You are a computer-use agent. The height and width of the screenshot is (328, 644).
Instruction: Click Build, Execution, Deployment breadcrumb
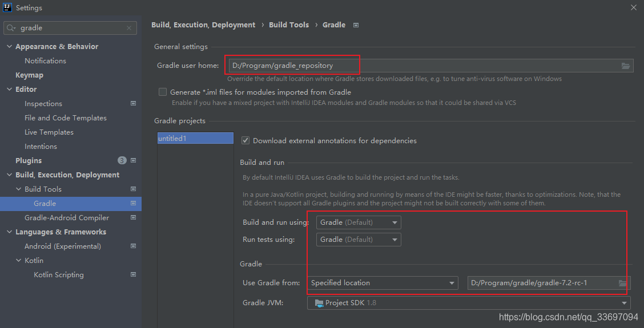(203, 25)
